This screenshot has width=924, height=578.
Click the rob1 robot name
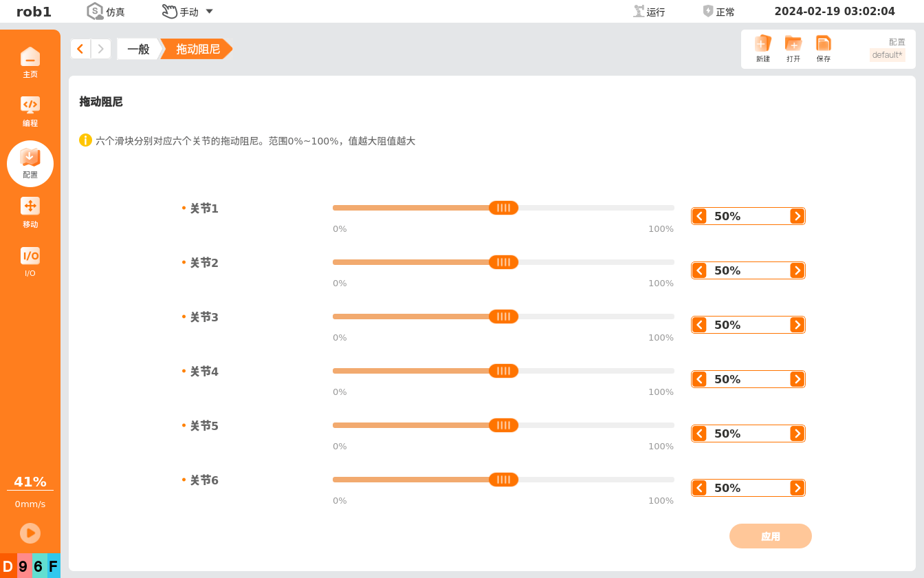tap(34, 11)
